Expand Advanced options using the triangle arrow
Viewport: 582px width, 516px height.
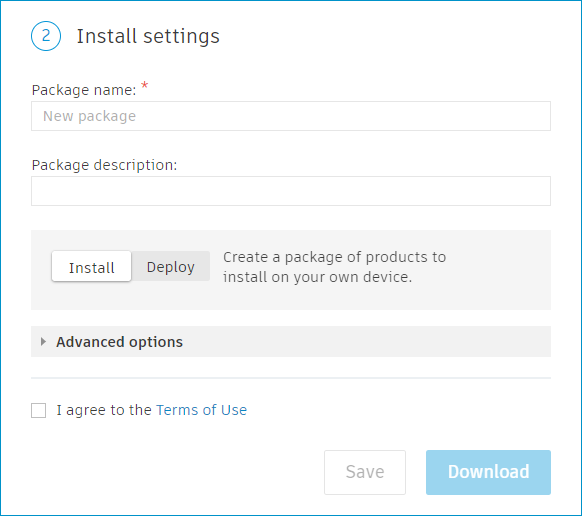click(43, 342)
